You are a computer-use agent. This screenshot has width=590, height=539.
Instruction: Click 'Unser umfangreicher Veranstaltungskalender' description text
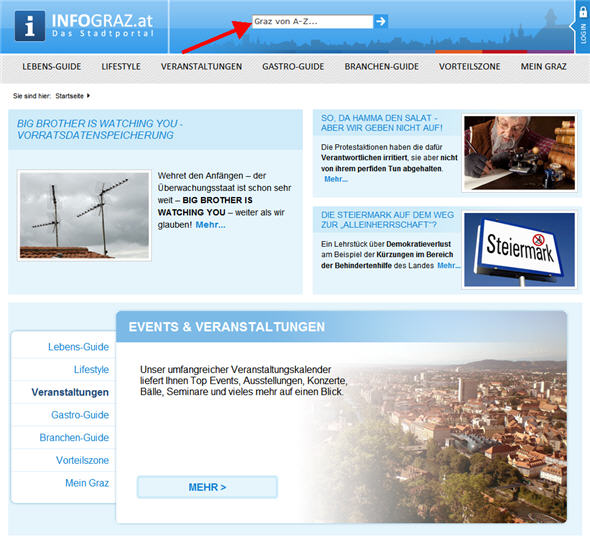[243, 381]
